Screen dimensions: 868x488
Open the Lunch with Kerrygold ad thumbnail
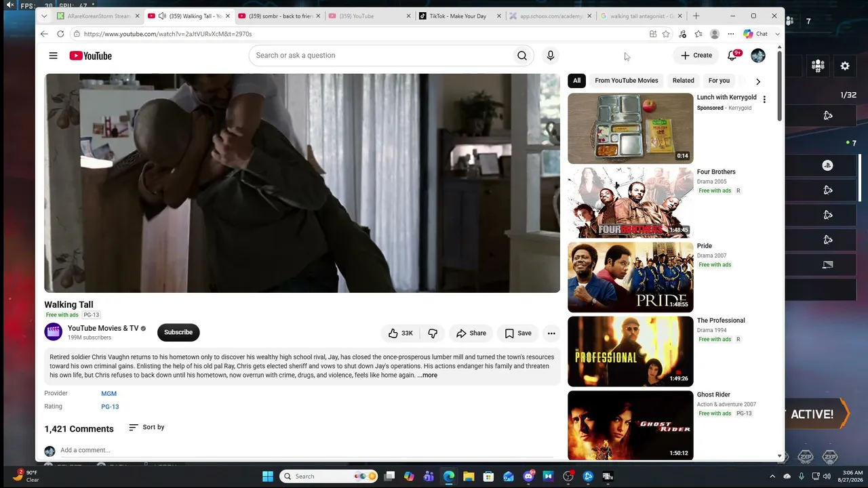[x=631, y=128]
